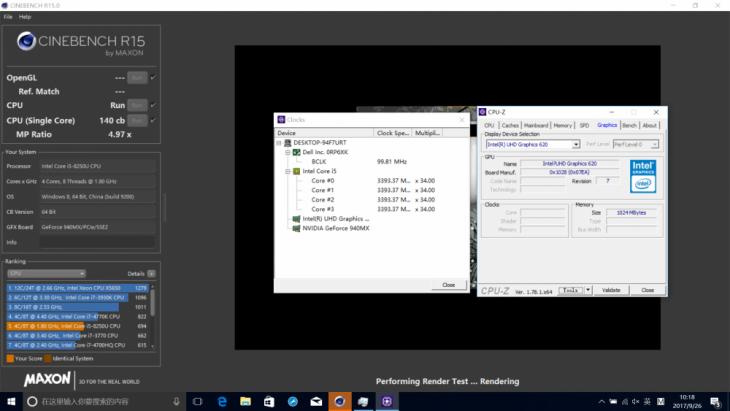Viewport: 730px width, 411px height.
Task: Open Microsoft Store from taskbar
Action: 269,401
